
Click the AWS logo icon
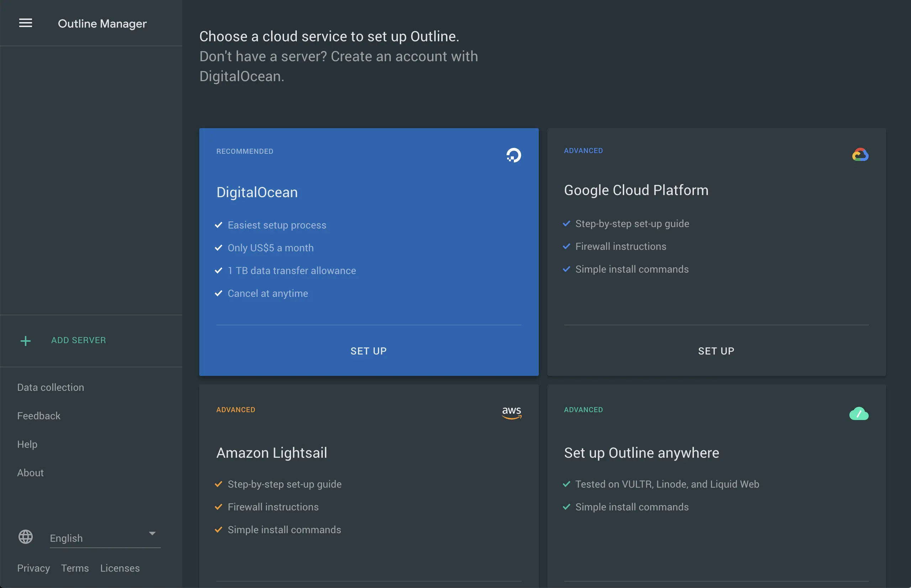coord(511,413)
